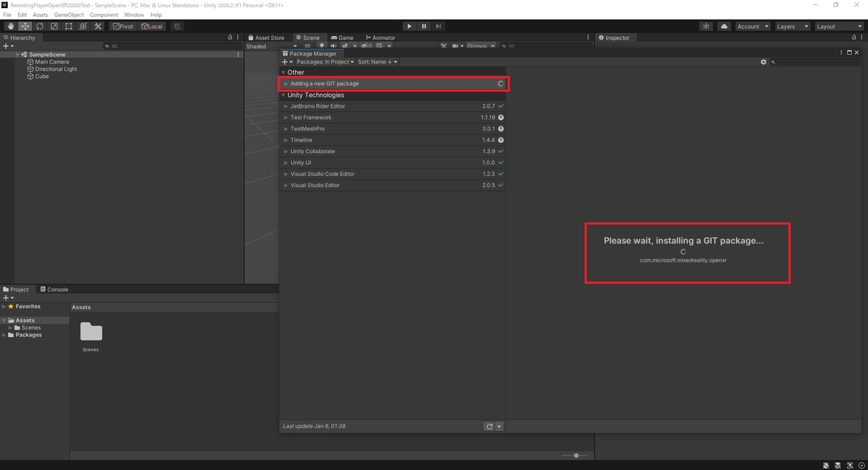The width and height of the screenshot is (868, 470).
Task: Open Project create plus dropdown
Action: click(x=8, y=298)
